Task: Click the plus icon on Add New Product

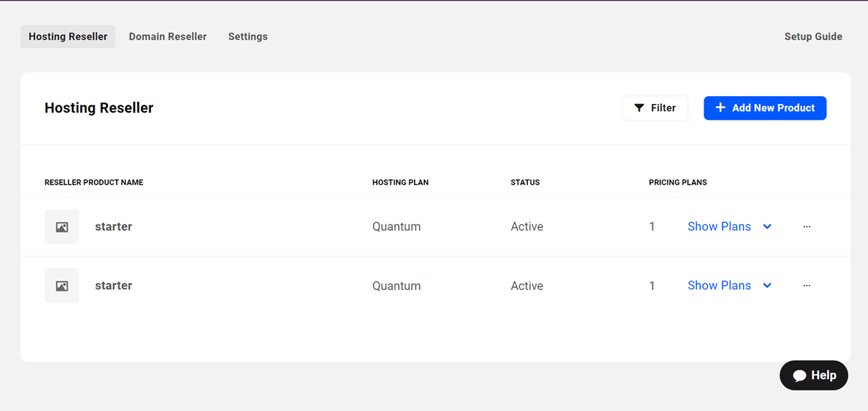Action: pyautogui.click(x=720, y=108)
